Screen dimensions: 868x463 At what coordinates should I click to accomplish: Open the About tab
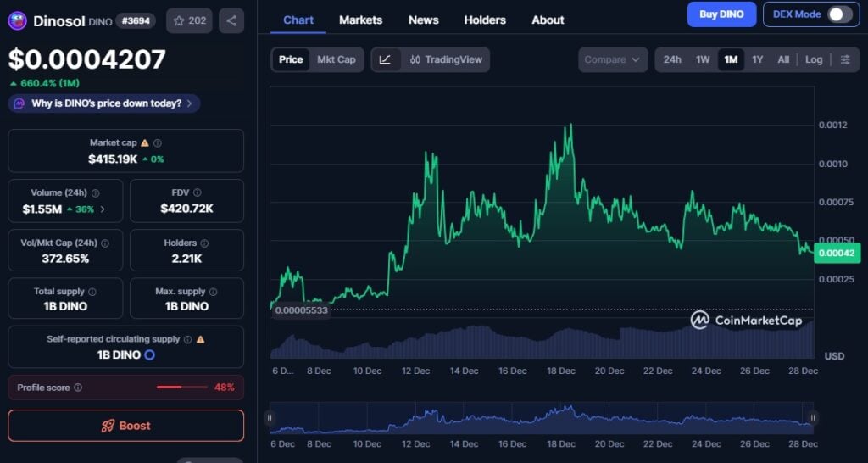click(548, 20)
